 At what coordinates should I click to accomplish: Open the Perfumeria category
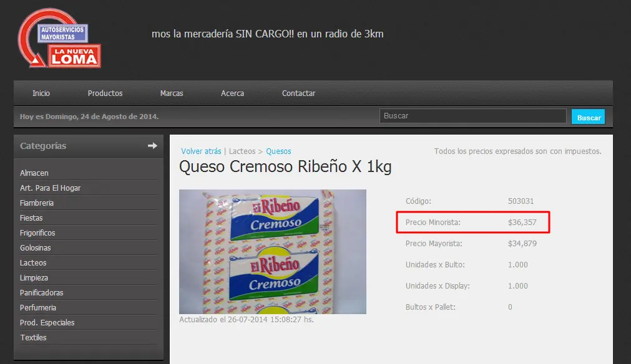pyautogui.click(x=38, y=307)
